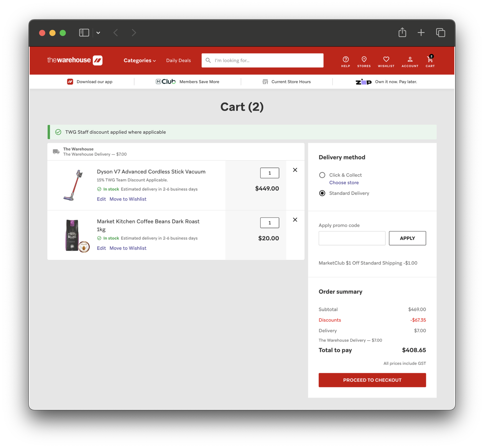Click the promo code input field
The image size is (484, 448).
click(x=352, y=238)
